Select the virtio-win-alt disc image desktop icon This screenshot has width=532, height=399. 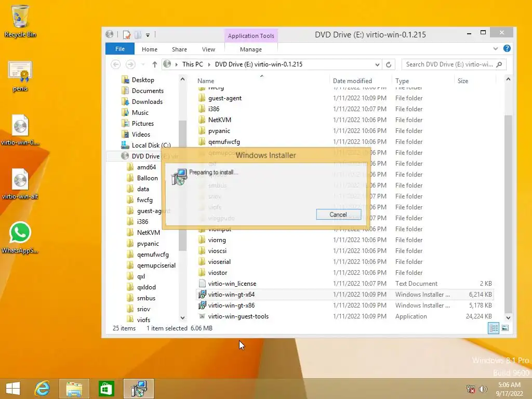[20, 184]
